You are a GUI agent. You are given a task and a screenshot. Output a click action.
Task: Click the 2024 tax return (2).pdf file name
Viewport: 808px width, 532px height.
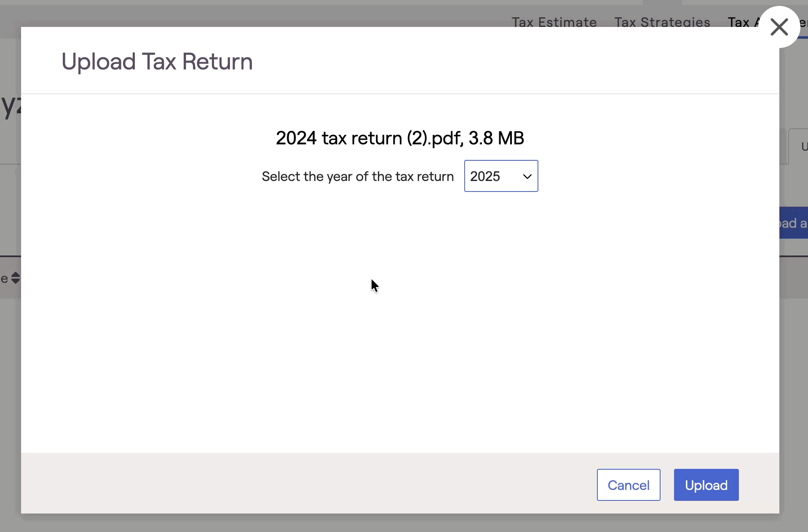[x=369, y=138]
